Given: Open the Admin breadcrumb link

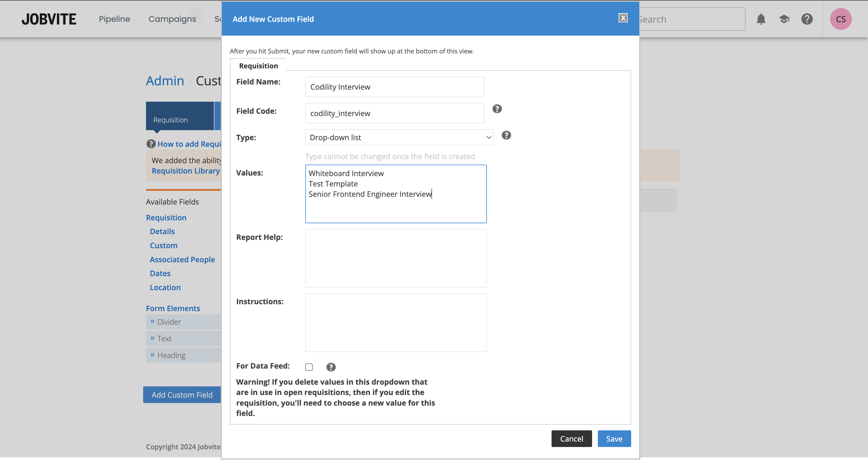Looking at the screenshot, I should click(165, 81).
